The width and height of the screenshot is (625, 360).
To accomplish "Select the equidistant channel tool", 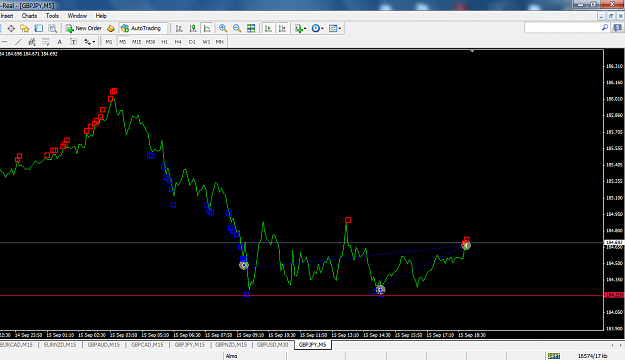I will click(32, 41).
